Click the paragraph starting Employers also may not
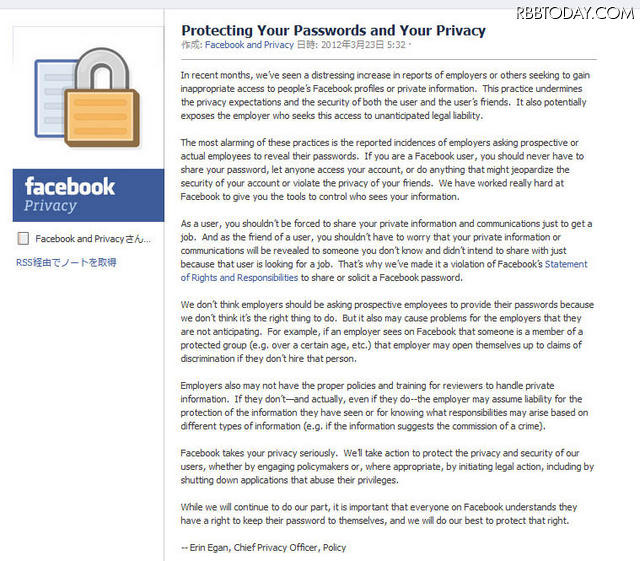The image size is (640, 561). [386, 405]
